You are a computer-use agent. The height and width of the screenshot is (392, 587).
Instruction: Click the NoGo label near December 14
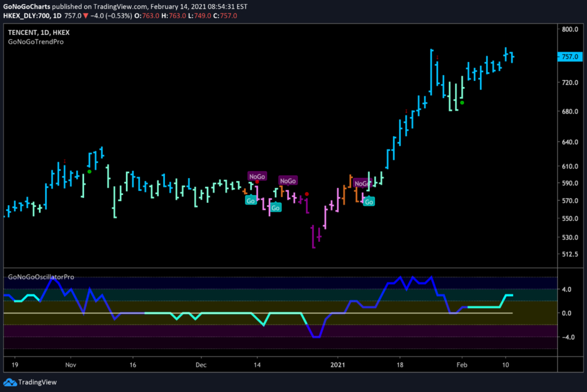257,177
